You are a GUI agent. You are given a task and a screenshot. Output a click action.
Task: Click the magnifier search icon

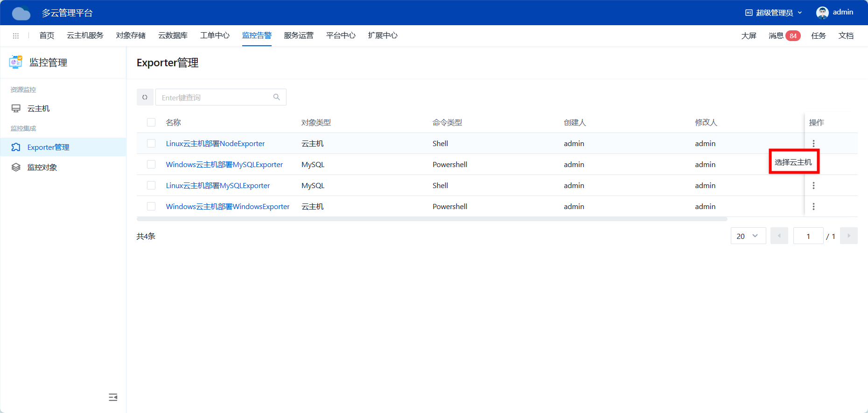(277, 97)
